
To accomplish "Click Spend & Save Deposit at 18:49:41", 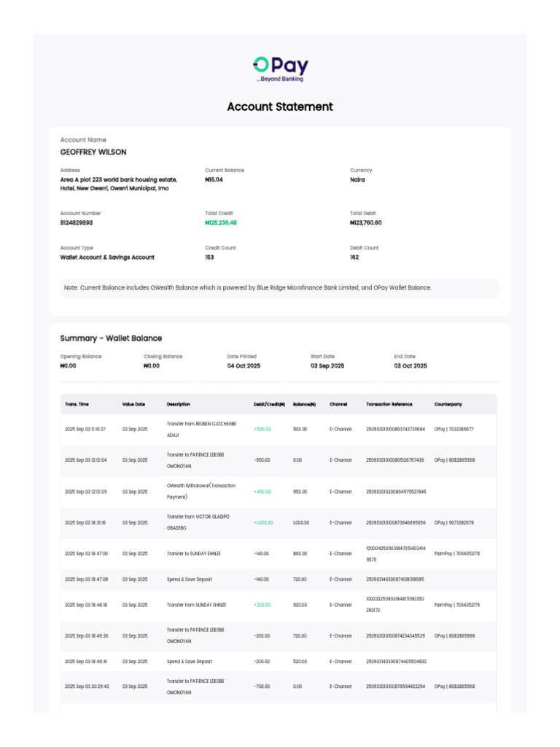I will tap(189, 662).
